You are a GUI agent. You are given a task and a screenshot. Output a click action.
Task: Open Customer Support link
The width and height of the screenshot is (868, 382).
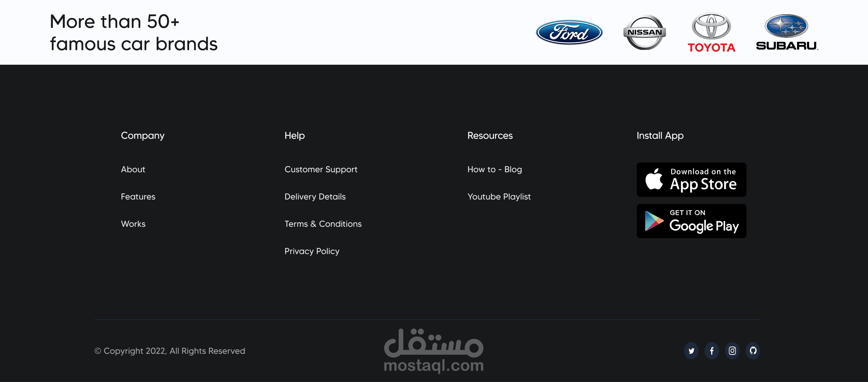[x=321, y=169]
